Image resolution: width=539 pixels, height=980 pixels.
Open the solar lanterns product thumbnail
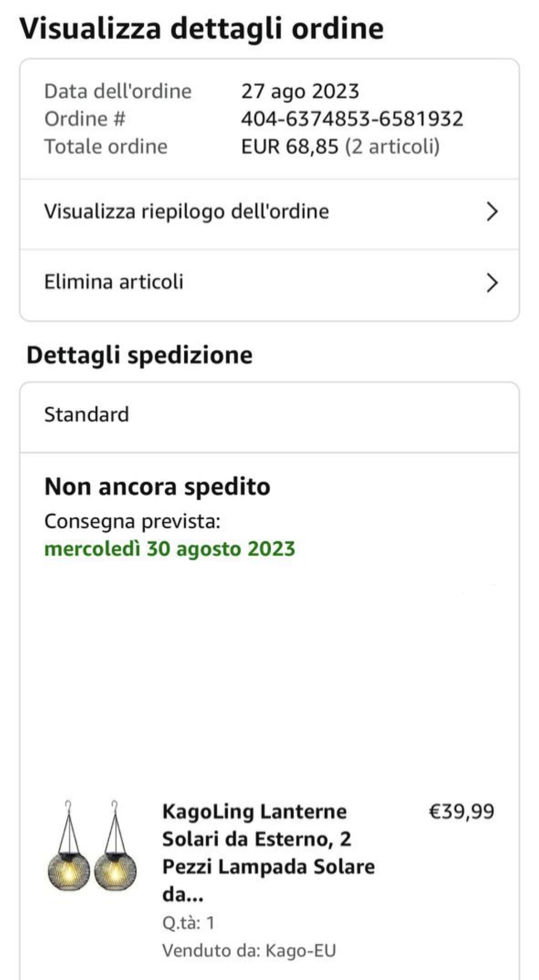coord(92,846)
